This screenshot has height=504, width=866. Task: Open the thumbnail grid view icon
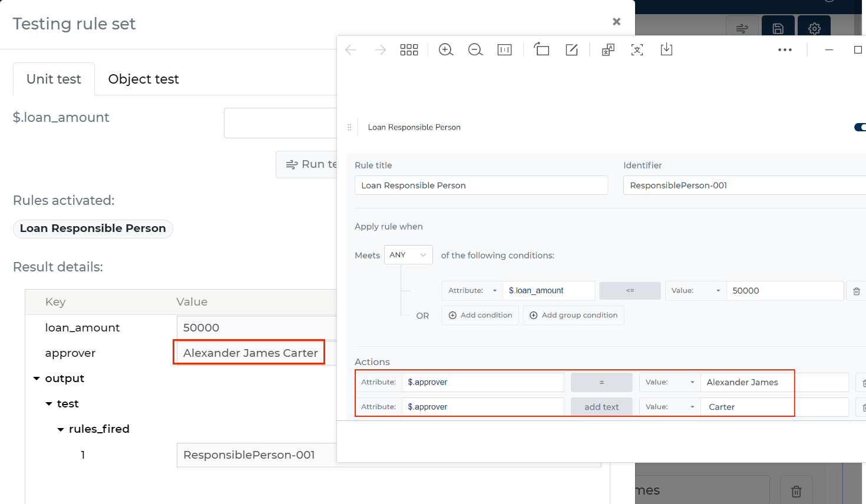[x=409, y=50]
